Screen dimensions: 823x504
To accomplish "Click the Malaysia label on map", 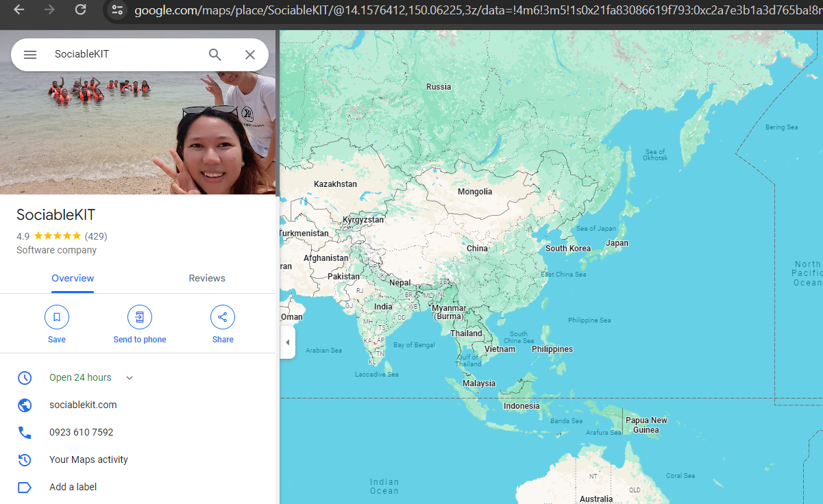I will pyautogui.click(x=479, y=383).
